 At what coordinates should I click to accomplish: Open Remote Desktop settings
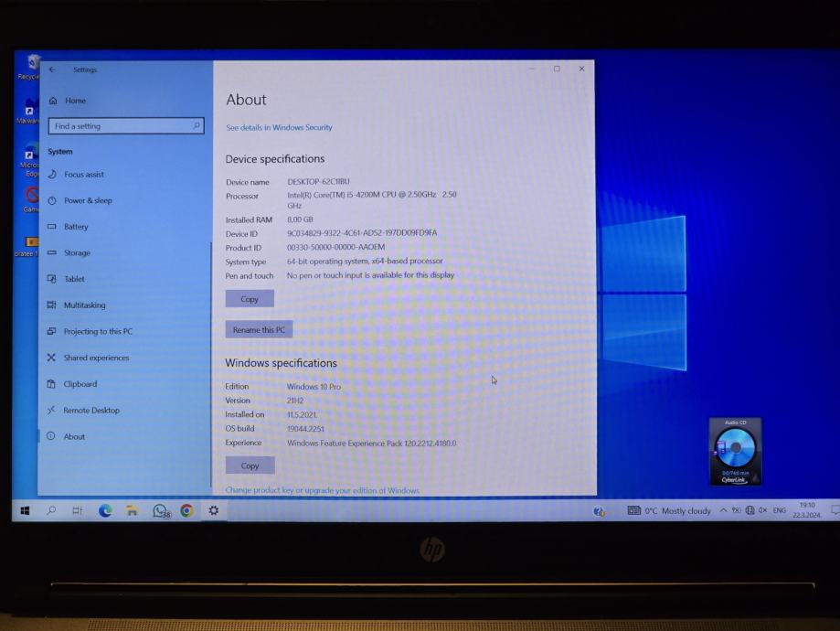pyautogui.click(x=91, y=410)
